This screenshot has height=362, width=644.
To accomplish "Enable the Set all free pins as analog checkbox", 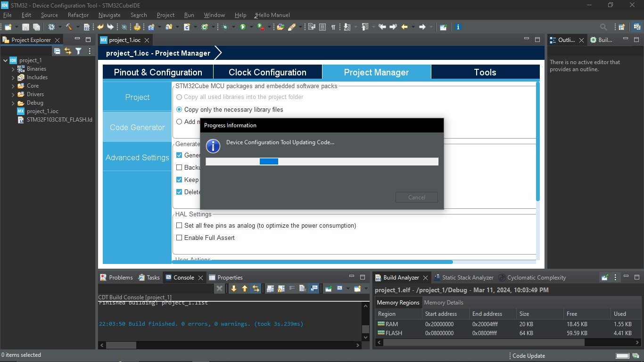I will [x=179, y=225].
